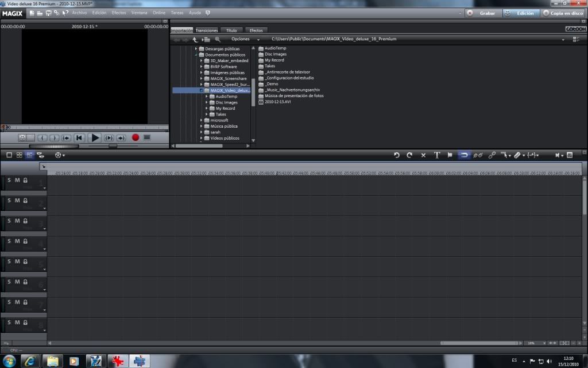Delete selected object with X icon

[423, 155]
